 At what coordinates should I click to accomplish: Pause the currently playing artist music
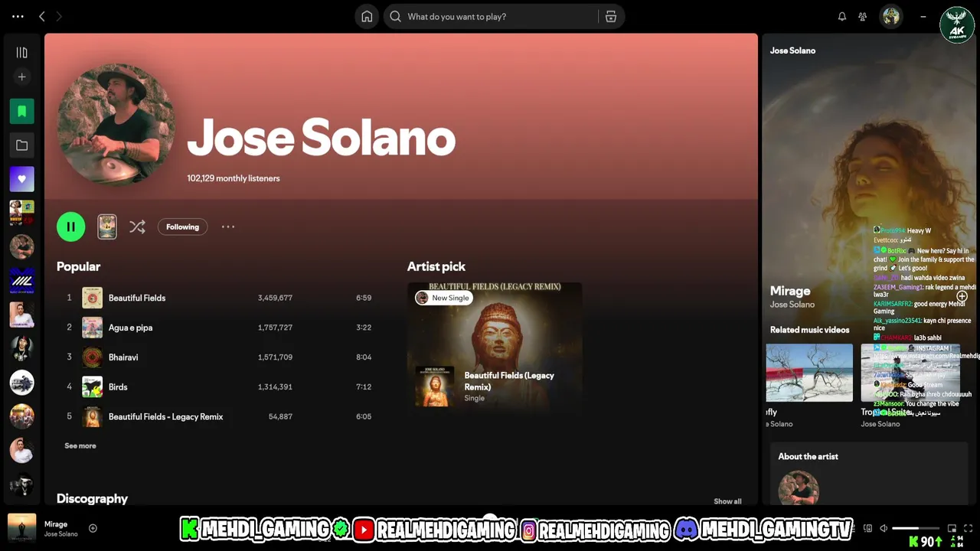70,227
